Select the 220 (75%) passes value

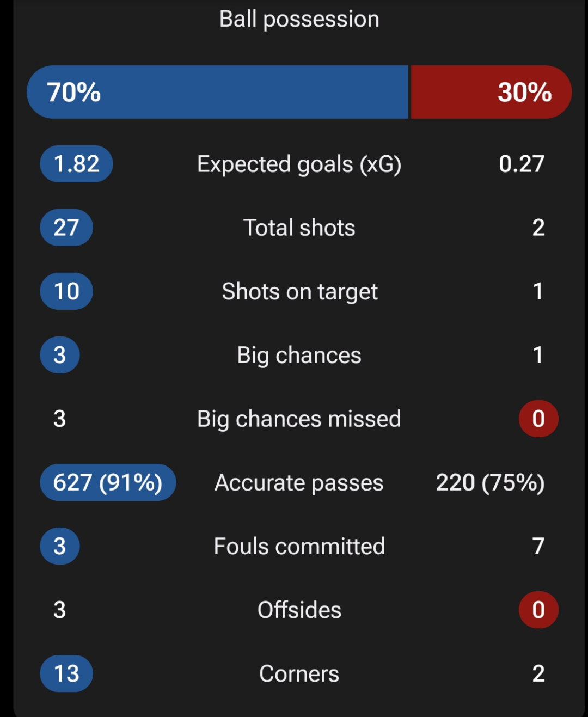tap(490, 482)
